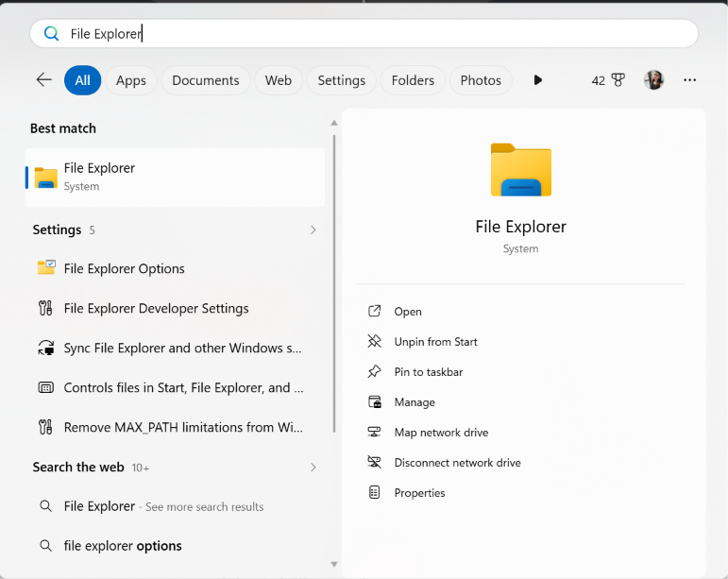Search web for file explorer options
The height and width of the screenshot is (579, 728).
175,546
